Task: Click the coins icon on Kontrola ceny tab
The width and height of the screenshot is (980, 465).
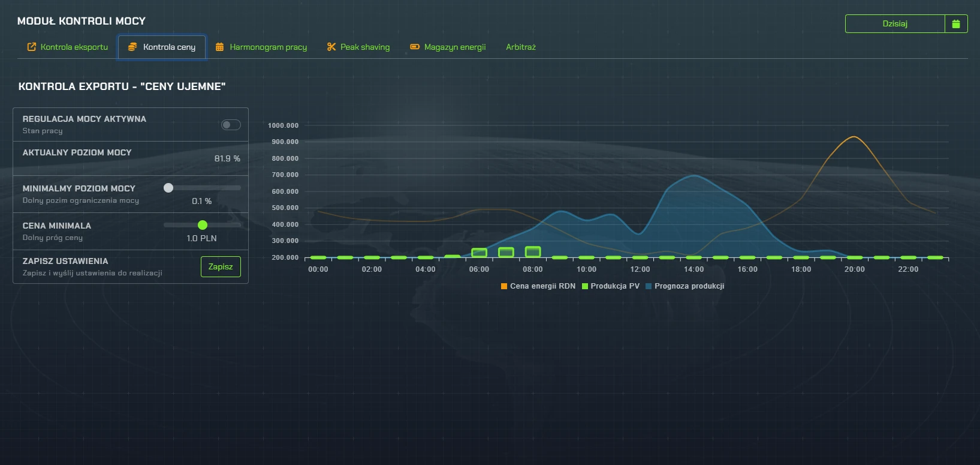Action: pos(132,47)
